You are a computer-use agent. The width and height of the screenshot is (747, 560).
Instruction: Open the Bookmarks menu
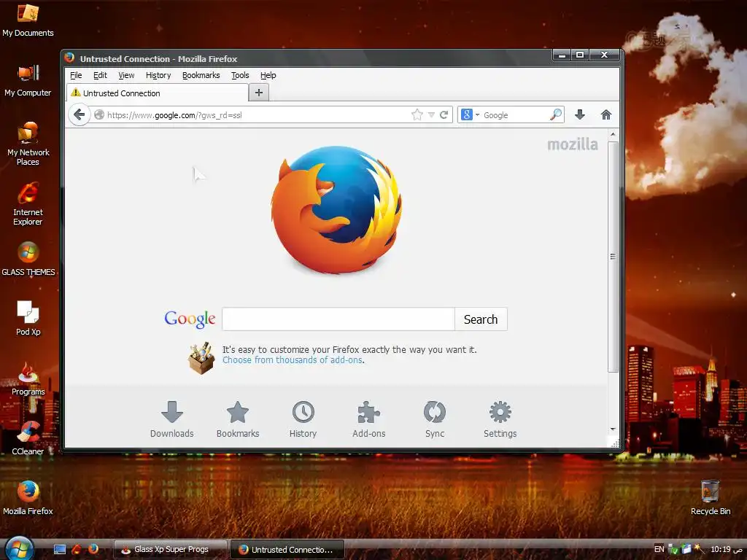[201, 75]
